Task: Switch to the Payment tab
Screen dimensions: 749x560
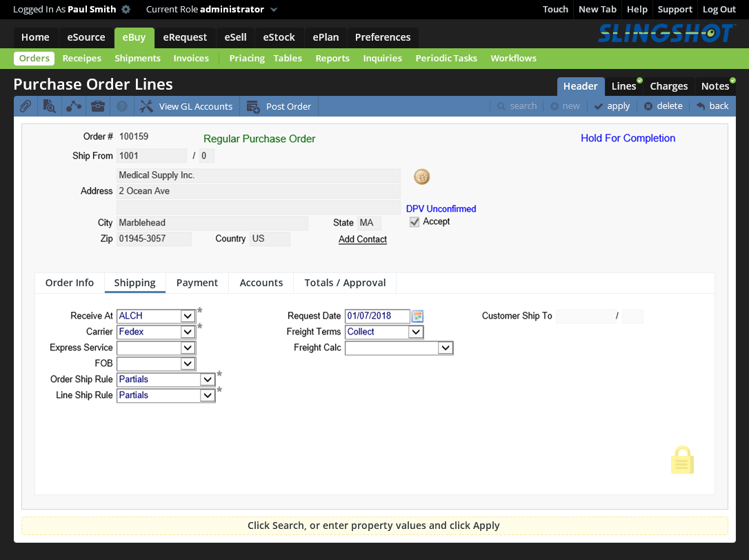Action: click(x=197, y=283)
